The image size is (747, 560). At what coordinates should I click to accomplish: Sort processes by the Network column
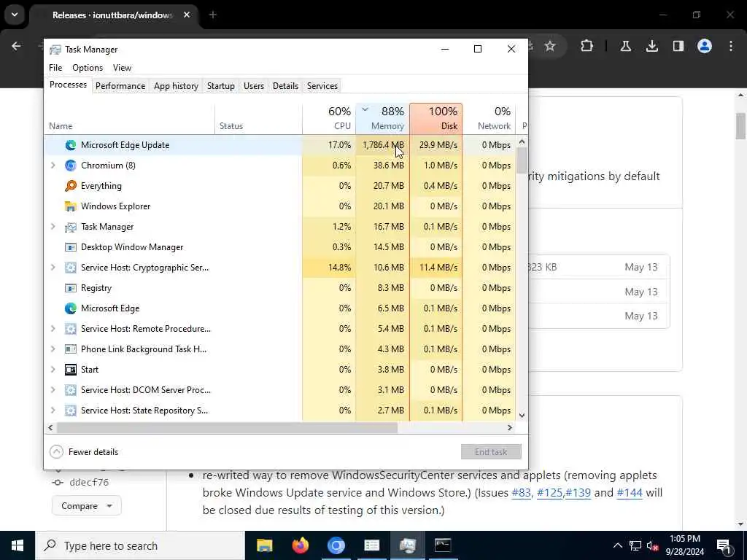coord(489,118)
